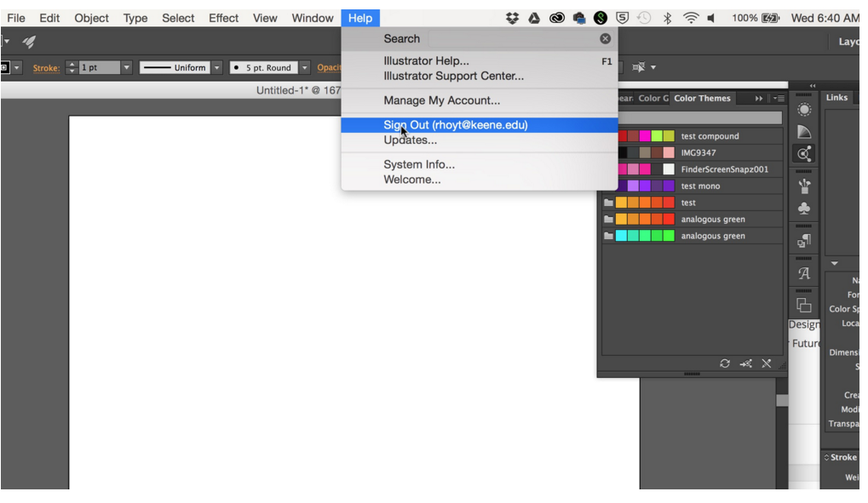Viewport: 868px width, 503px height.
Task: Click the isolate selected object icon
Action: pos(638,67)
